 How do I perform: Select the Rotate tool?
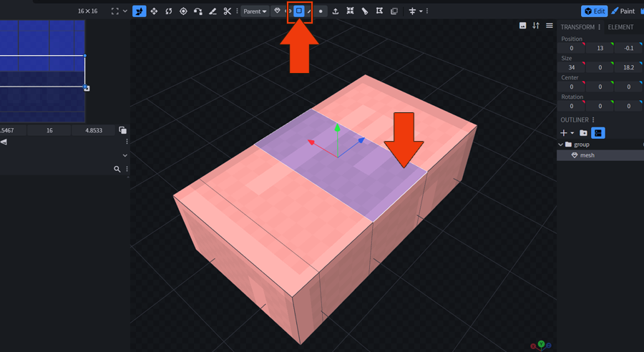[169, 11]
